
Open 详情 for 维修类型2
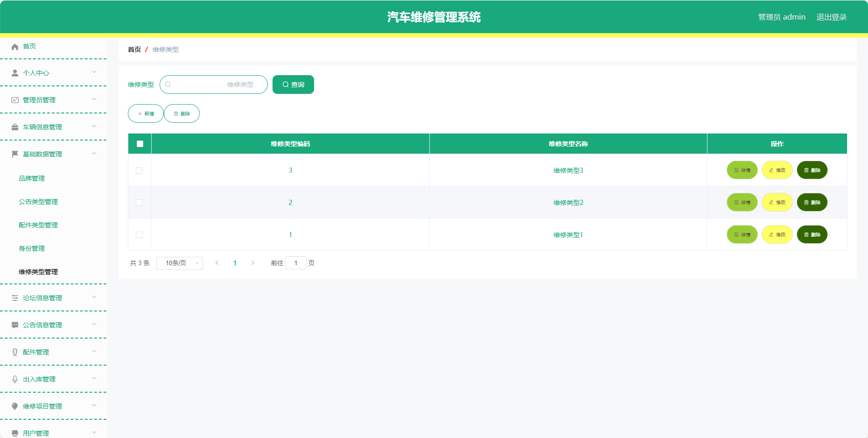click(x=742, y=202)
